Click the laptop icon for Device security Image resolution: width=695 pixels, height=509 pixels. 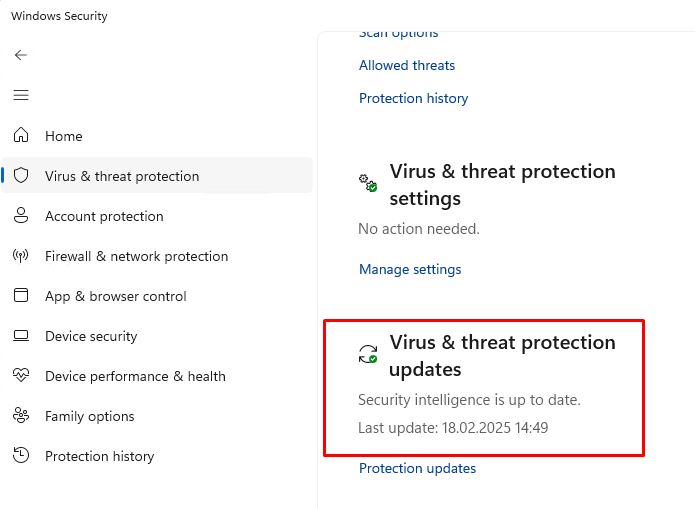(x=21, y=336)
